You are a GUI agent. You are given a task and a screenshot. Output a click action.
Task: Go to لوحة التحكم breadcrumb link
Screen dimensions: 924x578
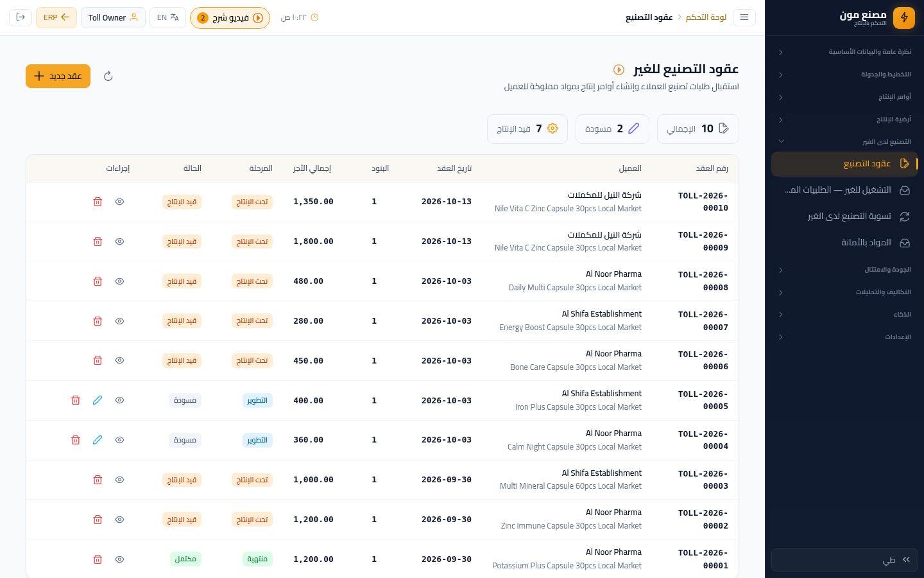coord(706,17)
